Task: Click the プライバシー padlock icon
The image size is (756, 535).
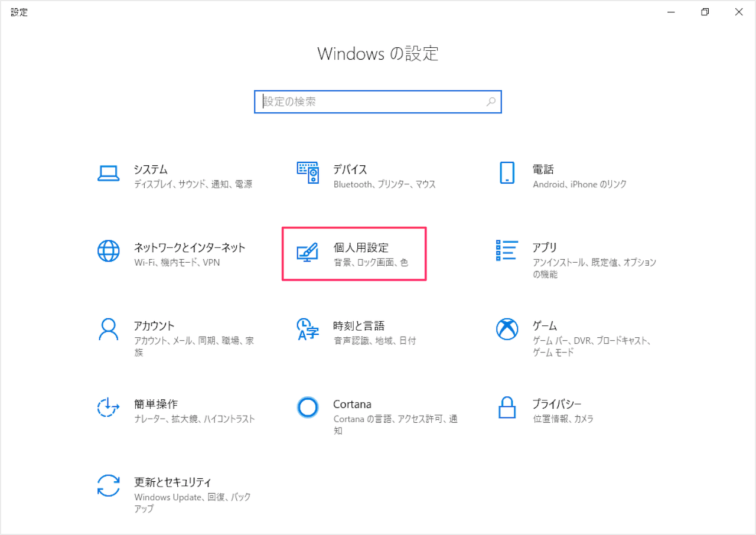Action: point(507,407)
